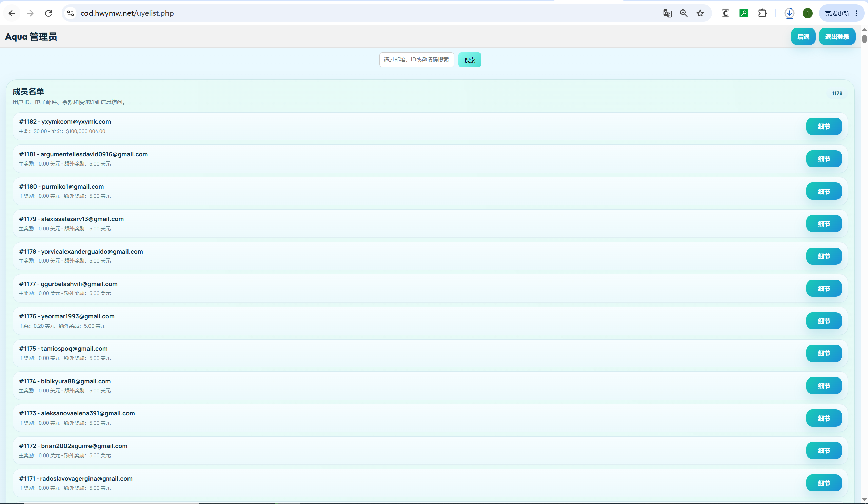Click the scrollbar down arrow
This screenshot has width=868, height=504.
pos(864,500)
